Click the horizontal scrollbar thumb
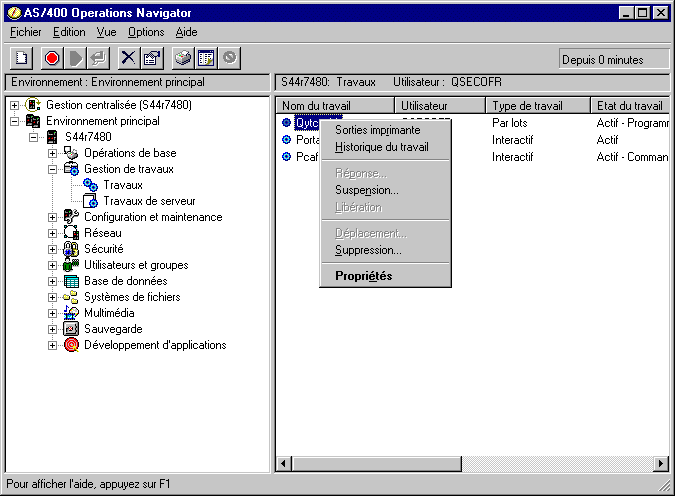Screen dimensions: 675x496 [x=376, y=464]
